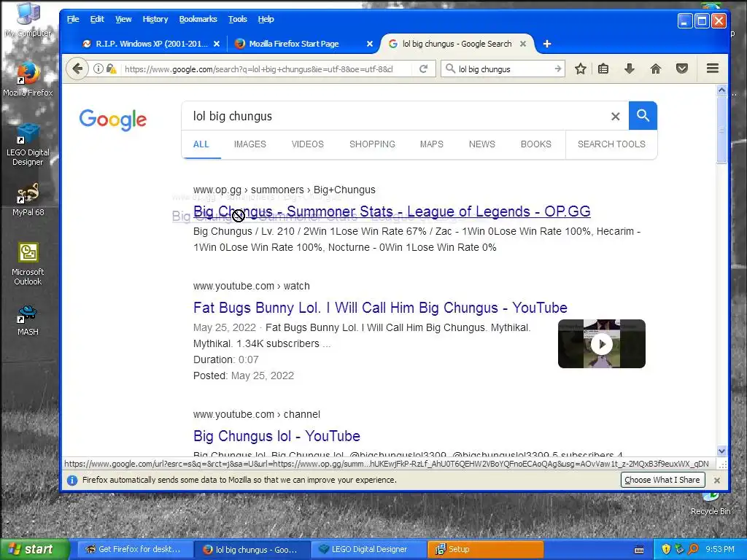Select Google IMAGES results tab
The width and height of the screenshot is (747, 560).
pyautogui.click(x=250, y=144)
